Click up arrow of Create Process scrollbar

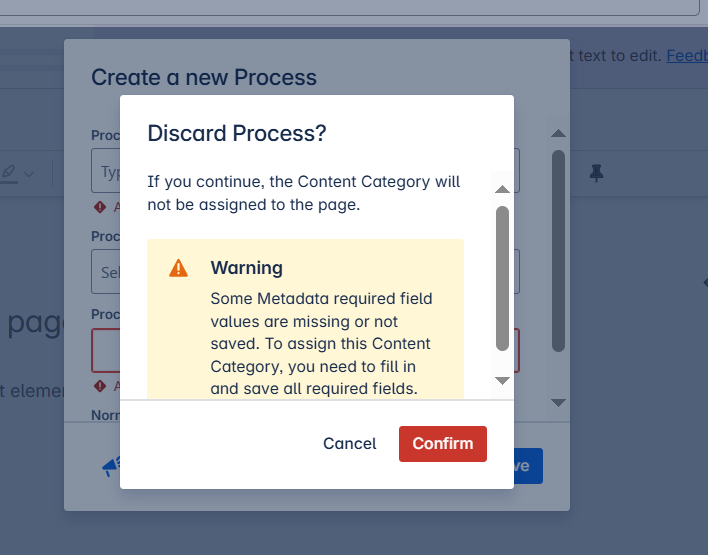[559, 134]
